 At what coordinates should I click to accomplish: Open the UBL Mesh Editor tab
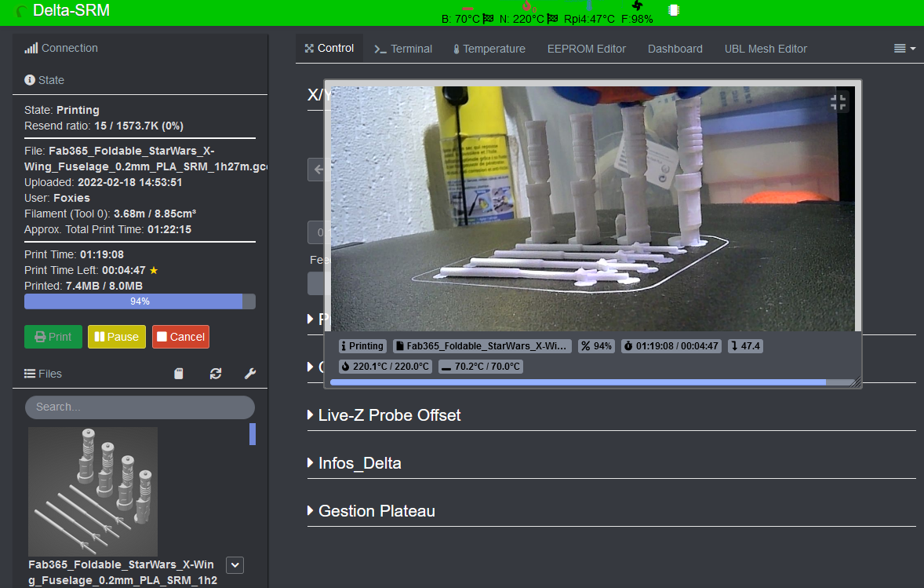[x=766, y=49]
